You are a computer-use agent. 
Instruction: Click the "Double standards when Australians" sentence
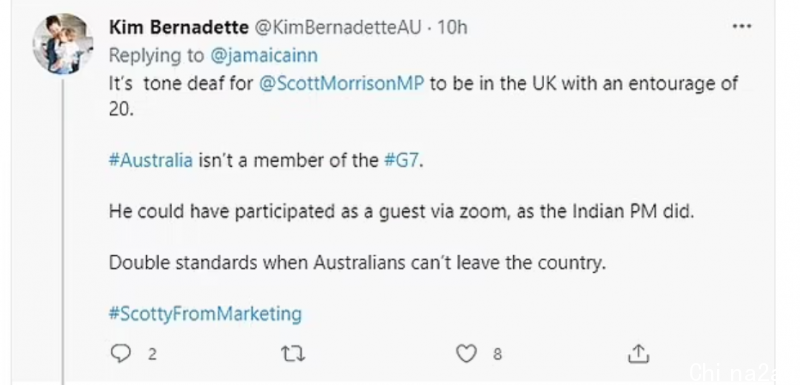pos(357,263)
